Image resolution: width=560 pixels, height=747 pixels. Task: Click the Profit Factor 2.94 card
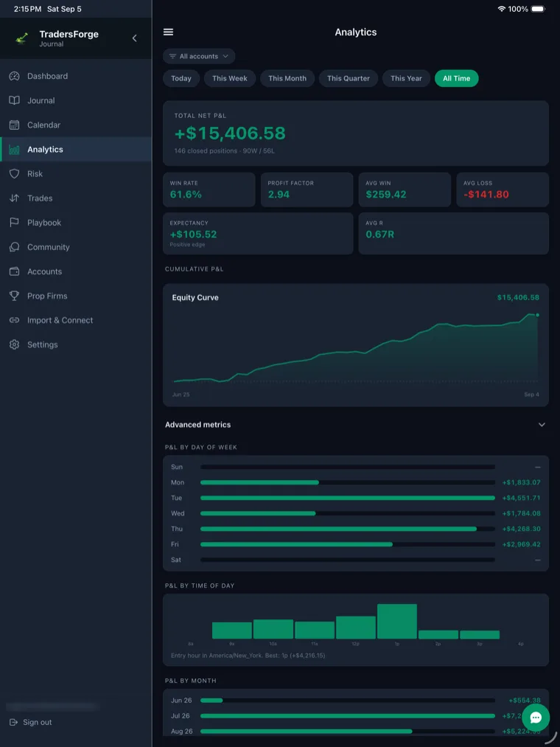tap(307, 190)
